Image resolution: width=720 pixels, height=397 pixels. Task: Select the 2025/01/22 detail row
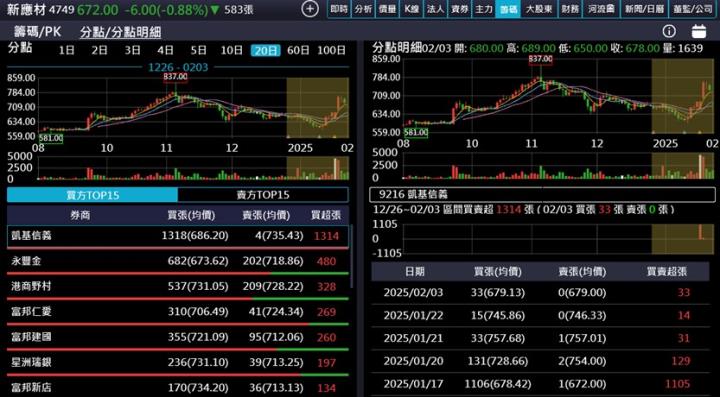(x=540, y=315)
